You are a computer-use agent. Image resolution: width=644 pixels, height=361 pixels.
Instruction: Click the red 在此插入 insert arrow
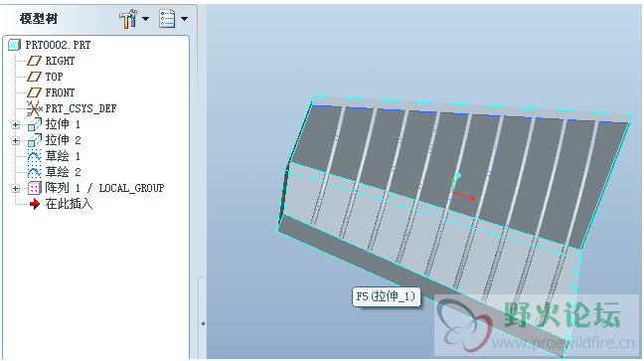(x=35, y=204)
